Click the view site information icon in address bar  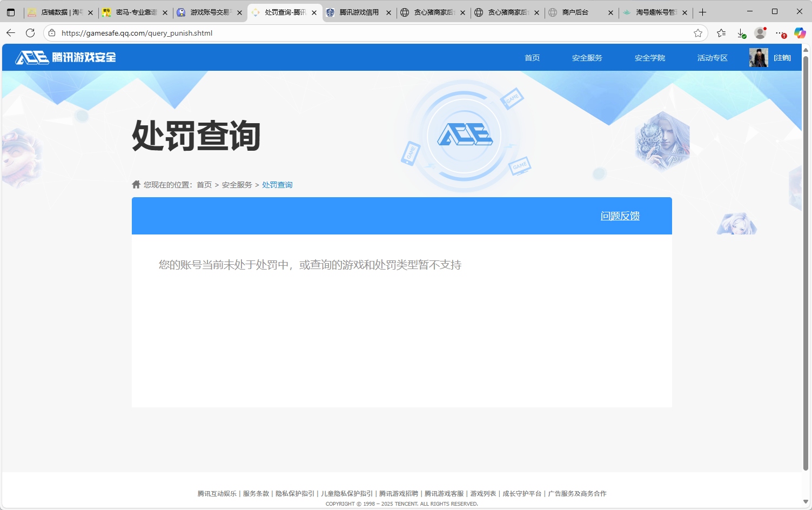[51, 33]
